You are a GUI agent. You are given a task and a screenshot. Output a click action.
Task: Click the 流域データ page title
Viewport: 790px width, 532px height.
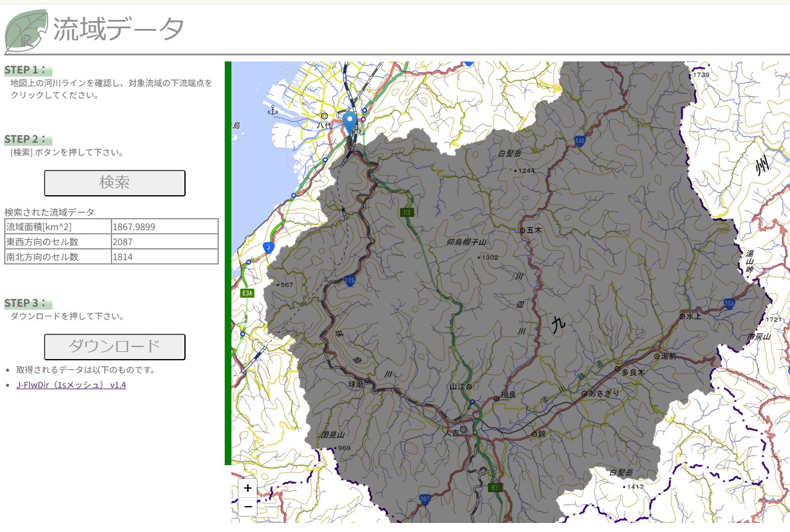(x=119, y=29)
